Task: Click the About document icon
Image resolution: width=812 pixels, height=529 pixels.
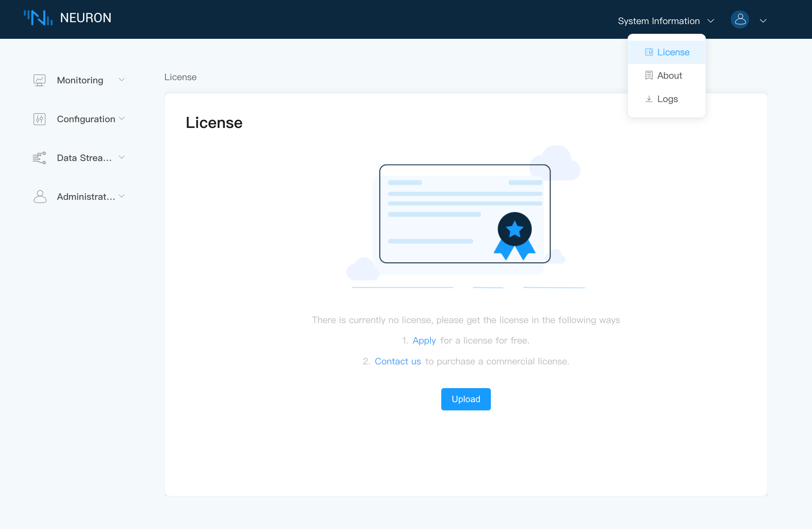Action: click(x=649, y=75)
